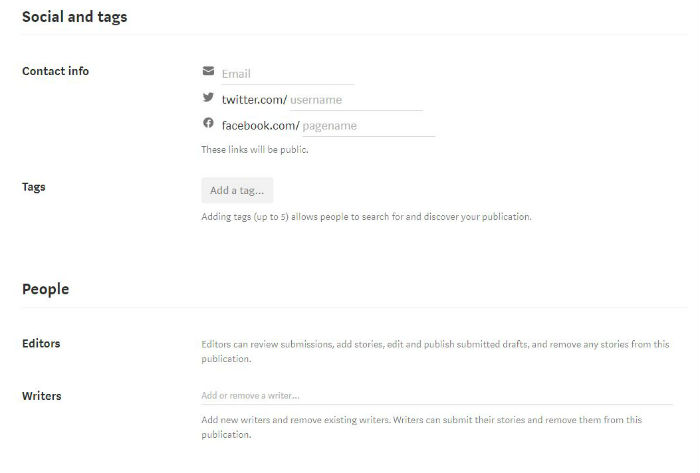This screenshot has width=700, height=473.
Task: Click the 'Social and tags' heading
Action: pyautogui.click(x=74, y=17)
